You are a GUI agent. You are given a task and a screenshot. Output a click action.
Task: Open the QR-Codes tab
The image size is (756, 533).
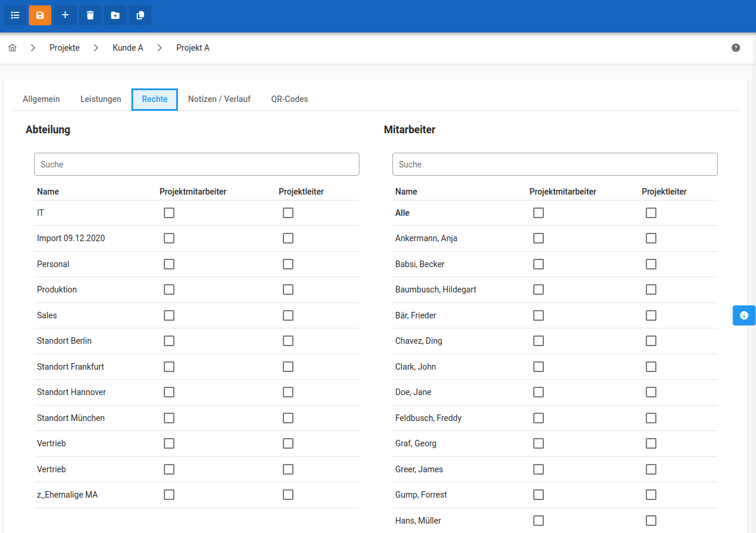pos(289,99)
